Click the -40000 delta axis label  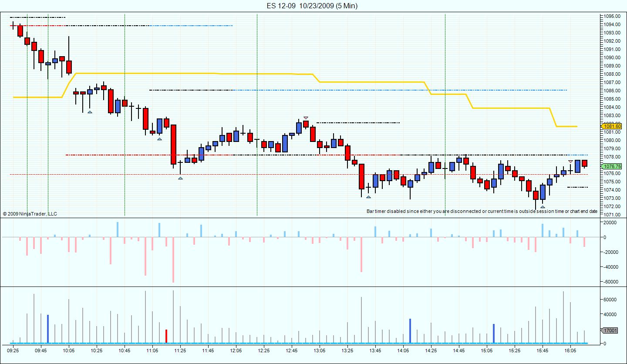point(611,267)
